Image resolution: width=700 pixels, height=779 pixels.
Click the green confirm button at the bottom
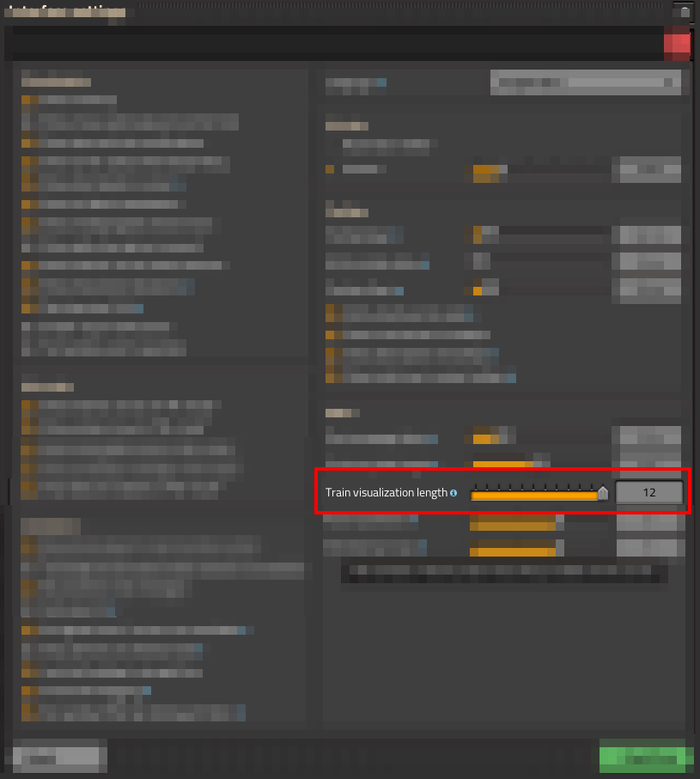[x=646, y=756]
